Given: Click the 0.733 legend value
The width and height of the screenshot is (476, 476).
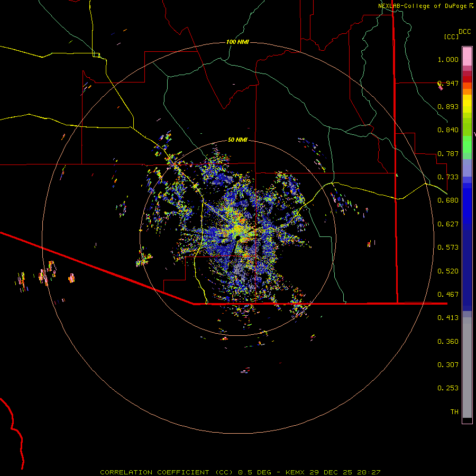Looking at the screenshot, I should click(x=448, y=177).
